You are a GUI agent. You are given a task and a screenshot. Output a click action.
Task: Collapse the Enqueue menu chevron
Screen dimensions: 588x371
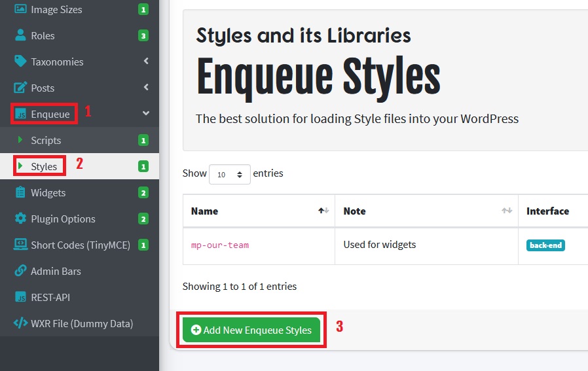[x=146, y=114]
